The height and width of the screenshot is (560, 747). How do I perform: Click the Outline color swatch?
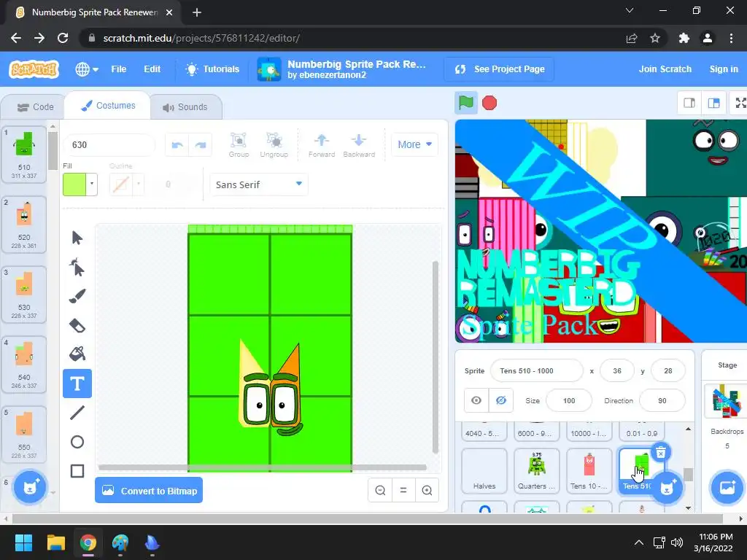pos(121,184)
